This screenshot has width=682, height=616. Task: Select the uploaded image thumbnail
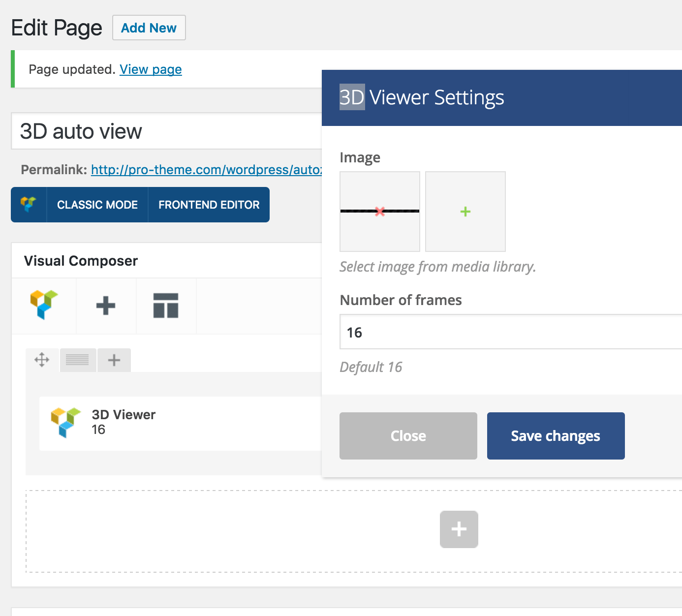click(x=380, y=212)
